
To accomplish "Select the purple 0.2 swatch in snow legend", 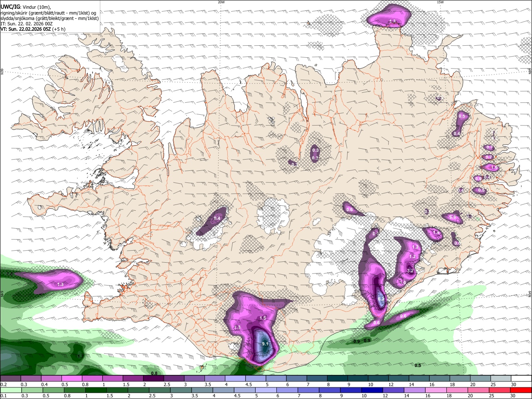I will [x=10, y=379].
